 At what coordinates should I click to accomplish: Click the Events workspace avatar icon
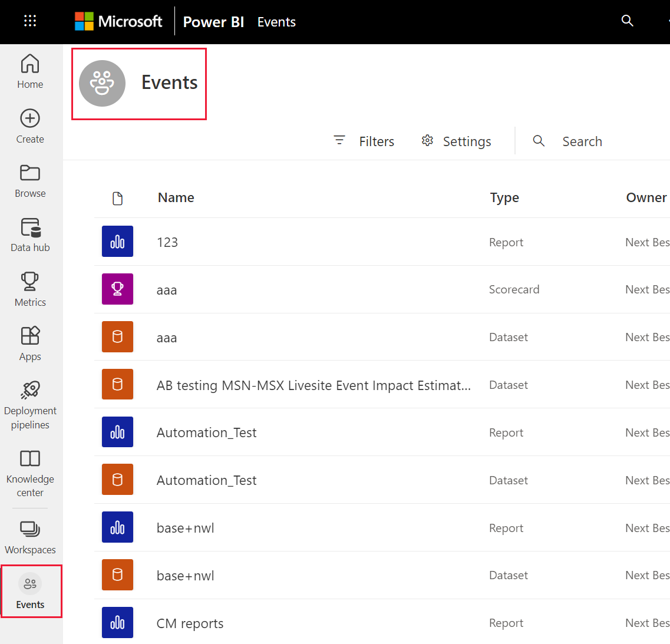tap(102, 83)
